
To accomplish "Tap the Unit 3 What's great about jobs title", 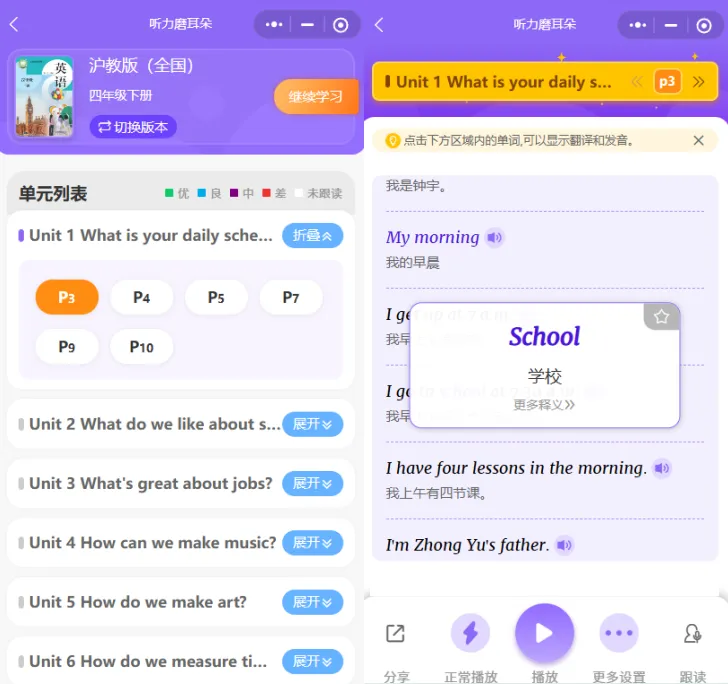I will coord(150,483).
